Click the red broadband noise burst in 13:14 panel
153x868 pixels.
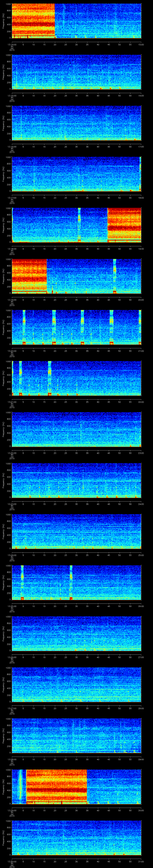point(33,21)
